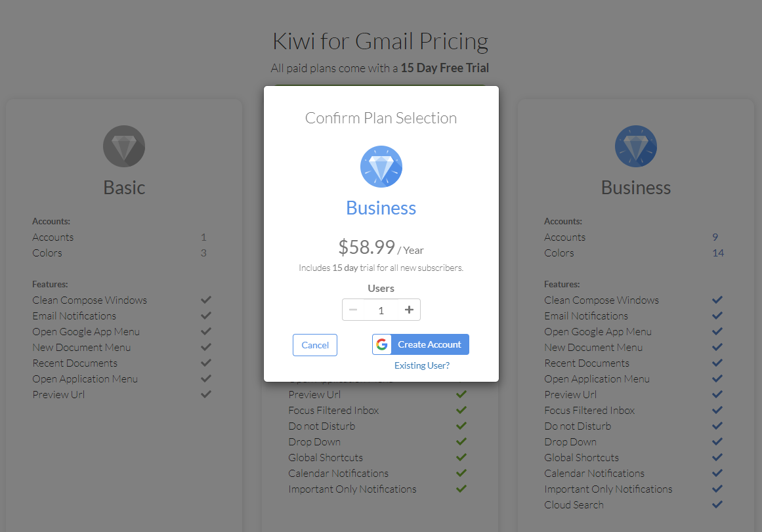762x532 pixels.
Task: Open the Existing User? link
Action: pyautogui.click(x=422, y=365)
